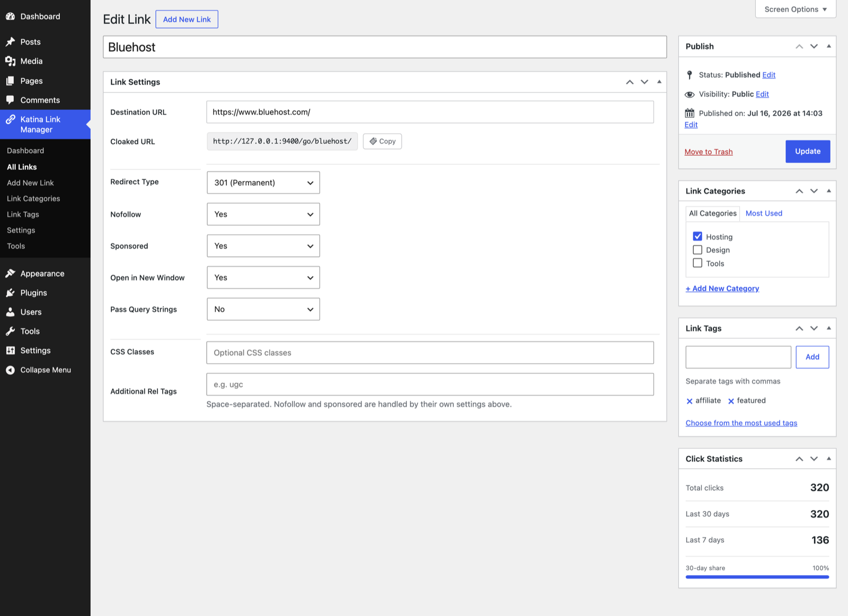Move Link Tags panel down

pyautogui.click(x=814, y=329)
